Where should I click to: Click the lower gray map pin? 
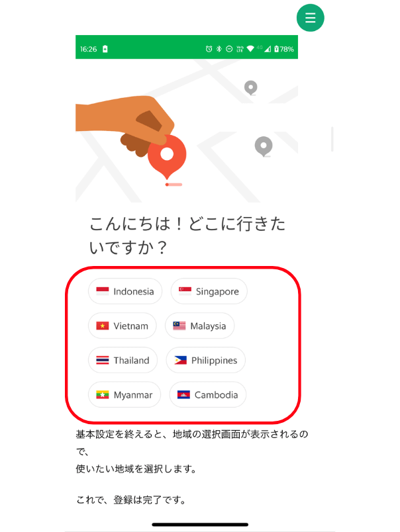coord(264,146)
